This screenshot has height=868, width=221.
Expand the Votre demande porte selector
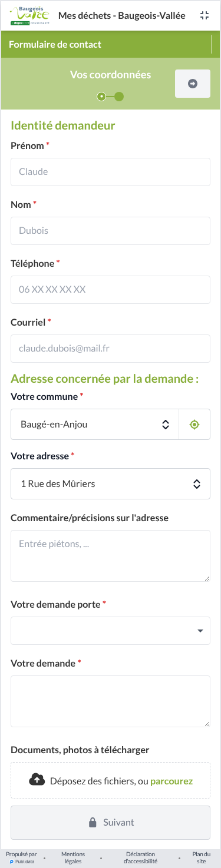[x=110, y=631]
